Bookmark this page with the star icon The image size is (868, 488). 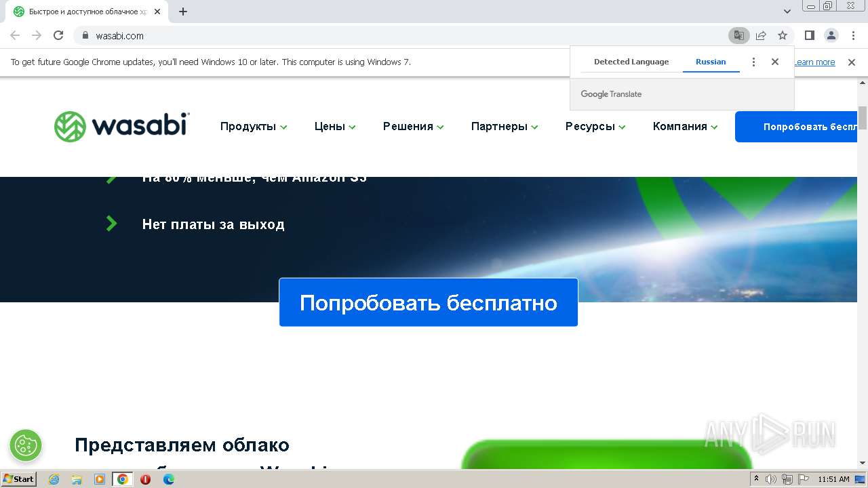(x=783, y=35)
